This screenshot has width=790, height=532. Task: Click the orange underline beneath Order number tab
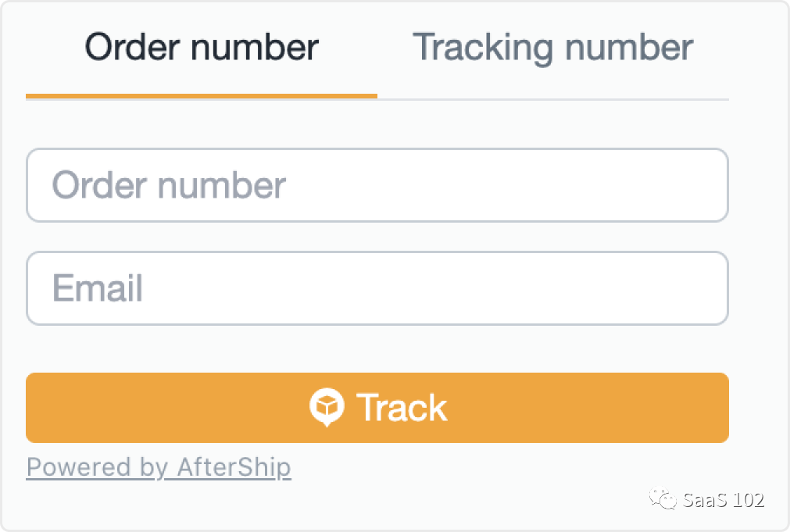click(x=202, y=96)
